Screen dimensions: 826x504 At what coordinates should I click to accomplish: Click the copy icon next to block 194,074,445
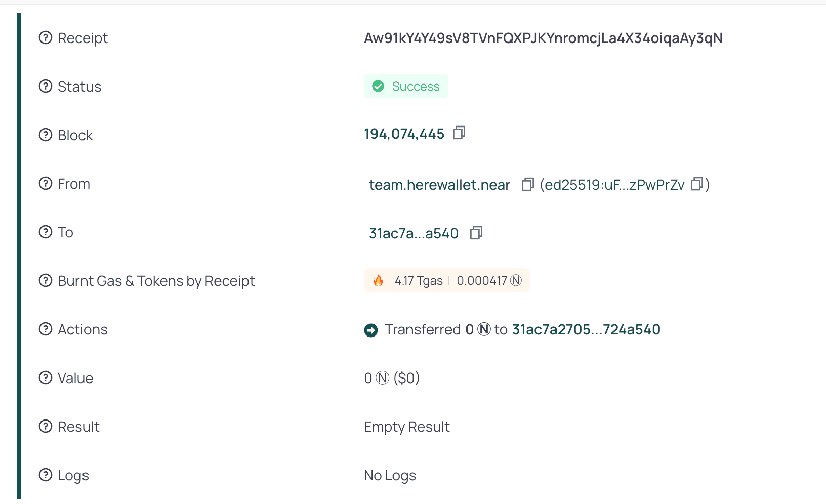(x=459, y=133)
